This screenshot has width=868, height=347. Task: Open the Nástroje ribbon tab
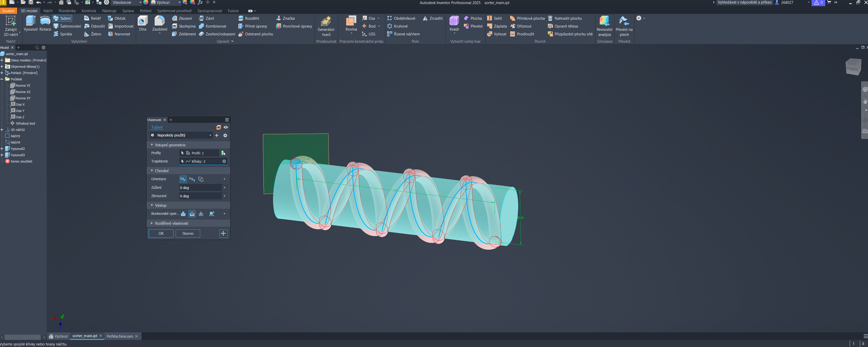(x=109, y=11)
